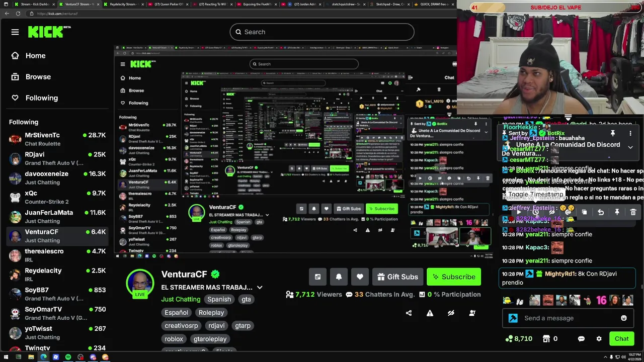Select the minion emote in quick emotes

point(508,301)
